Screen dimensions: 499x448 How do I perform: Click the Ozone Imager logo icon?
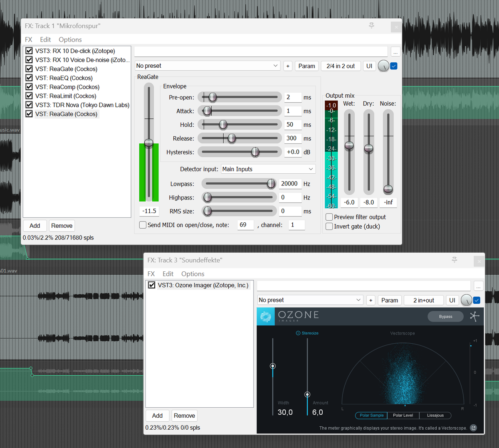click(265, 317)
